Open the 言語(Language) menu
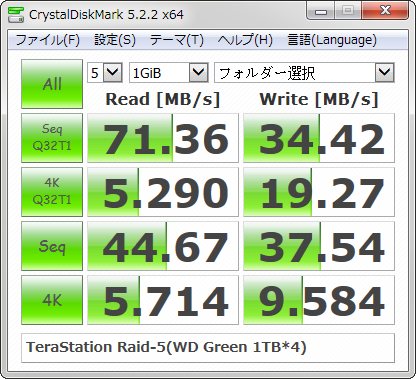 [x=332, y=40]
